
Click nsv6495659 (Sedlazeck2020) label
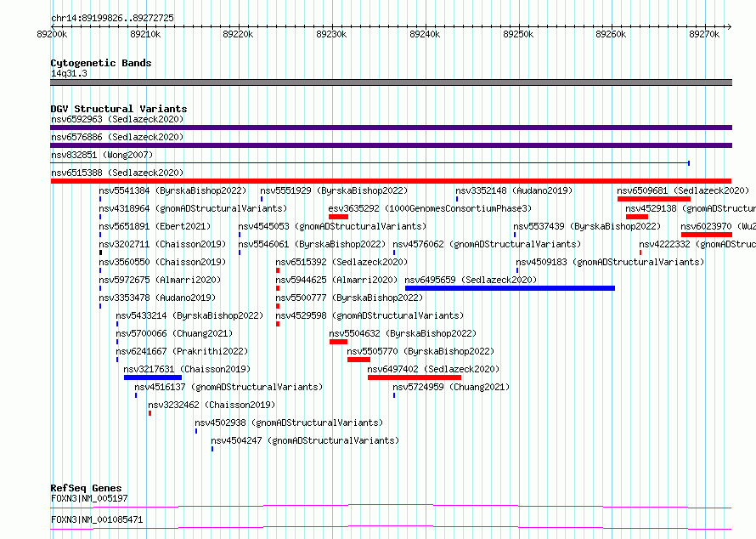471,280
